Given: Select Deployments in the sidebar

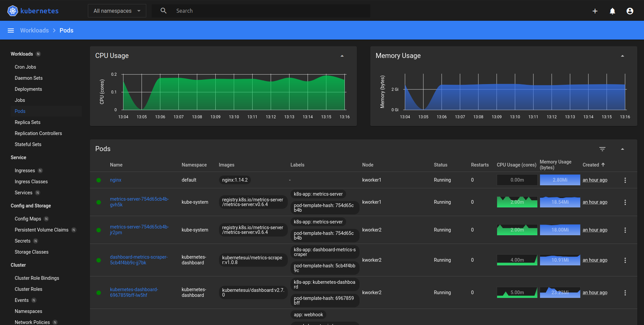Looking at the screenshot, I should click(29, 89).
